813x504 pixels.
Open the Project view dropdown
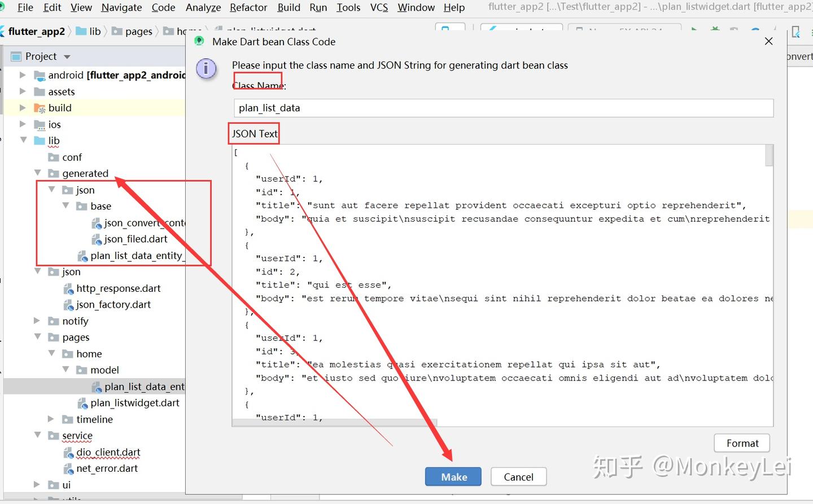(66, 56)
